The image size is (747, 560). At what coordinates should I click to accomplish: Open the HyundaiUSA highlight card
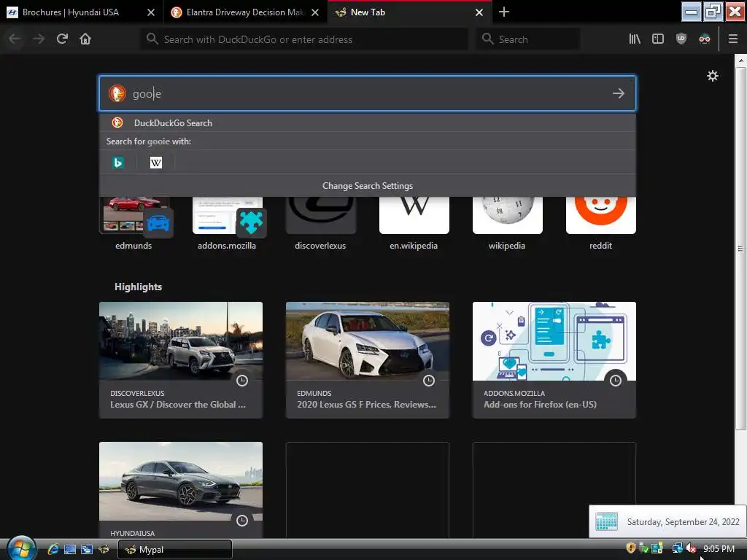[x=181, y=489]
